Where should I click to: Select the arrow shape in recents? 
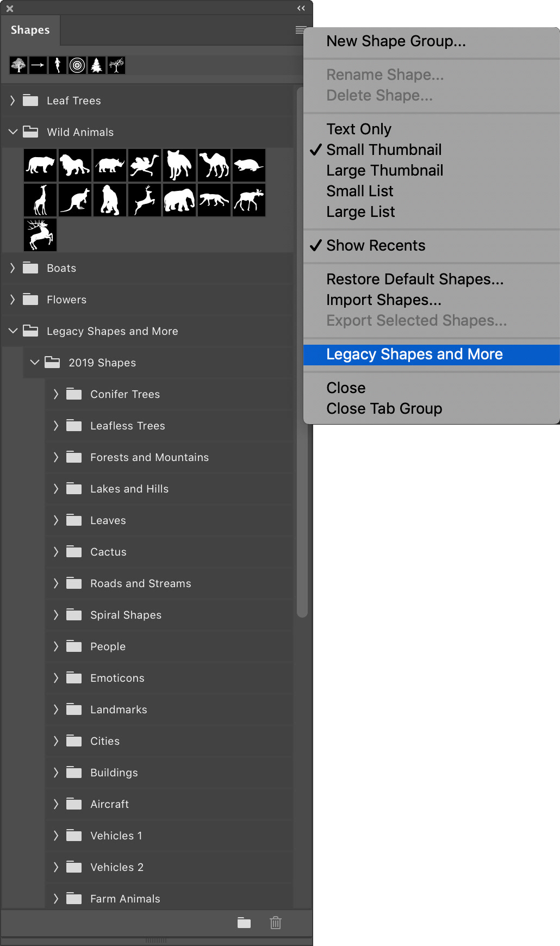click(38, 65)
